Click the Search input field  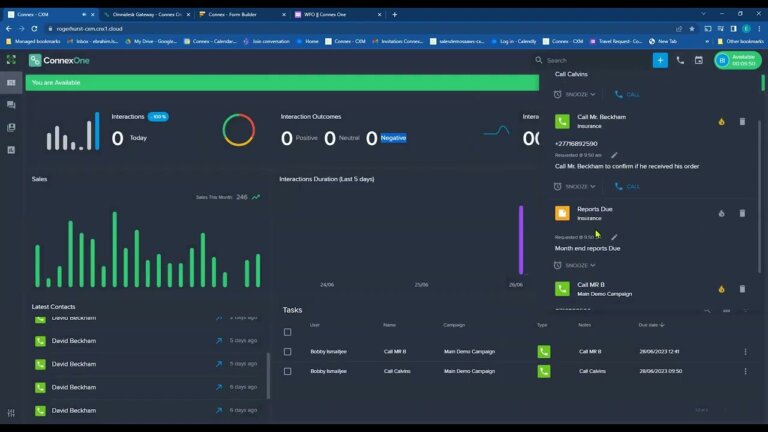(593, 60)
